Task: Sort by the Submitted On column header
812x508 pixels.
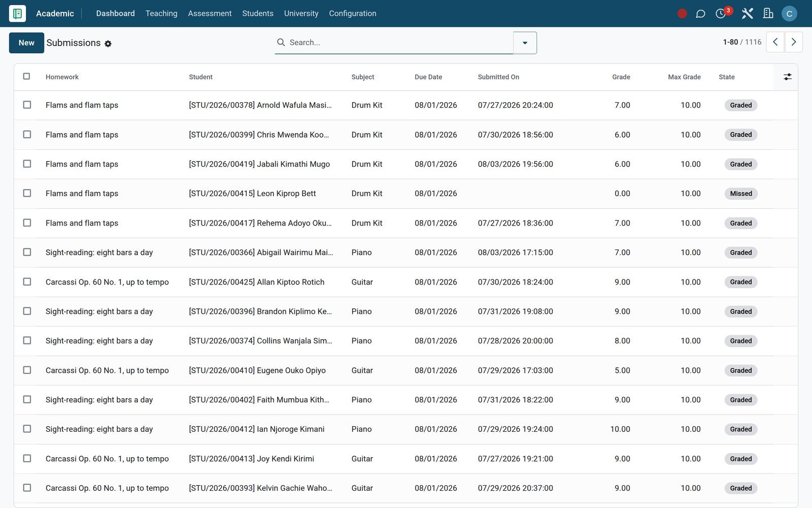Action: [x=498, y=77]
